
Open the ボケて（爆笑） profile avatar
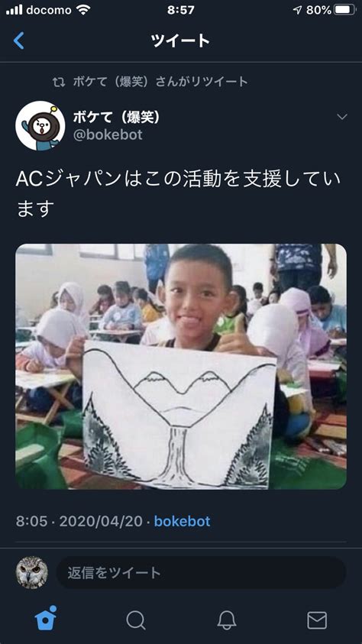(x=40, y=125)
